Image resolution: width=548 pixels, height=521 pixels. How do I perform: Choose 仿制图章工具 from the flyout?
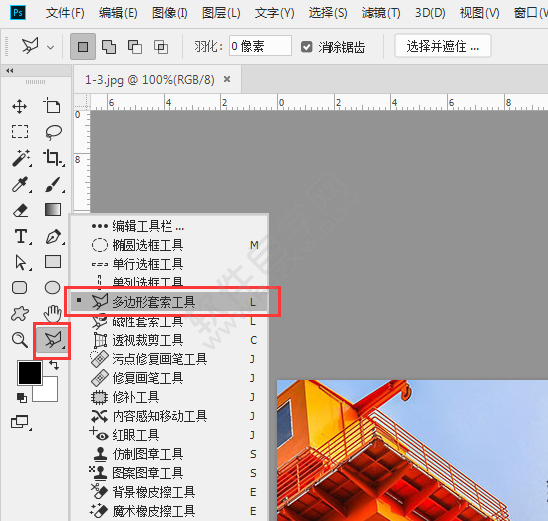tap(169, 454)
